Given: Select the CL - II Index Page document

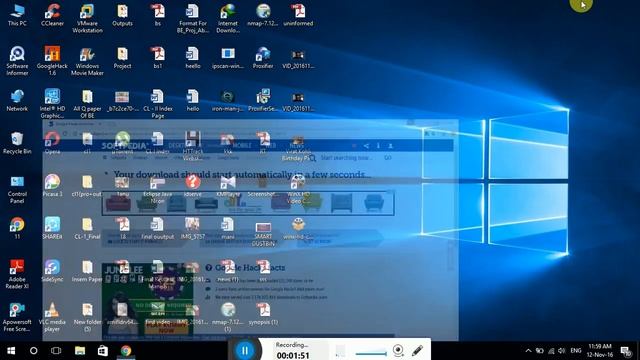Looking at the screenshot, I should tap(158, 104).
